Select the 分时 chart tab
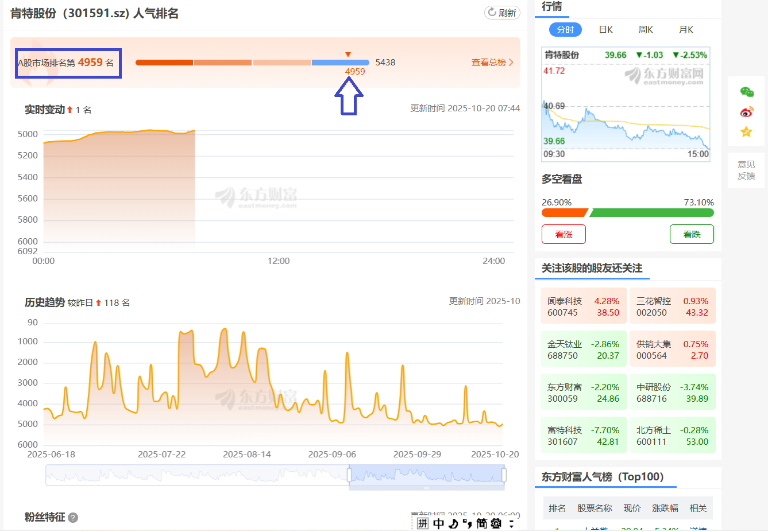 point(565,30)
